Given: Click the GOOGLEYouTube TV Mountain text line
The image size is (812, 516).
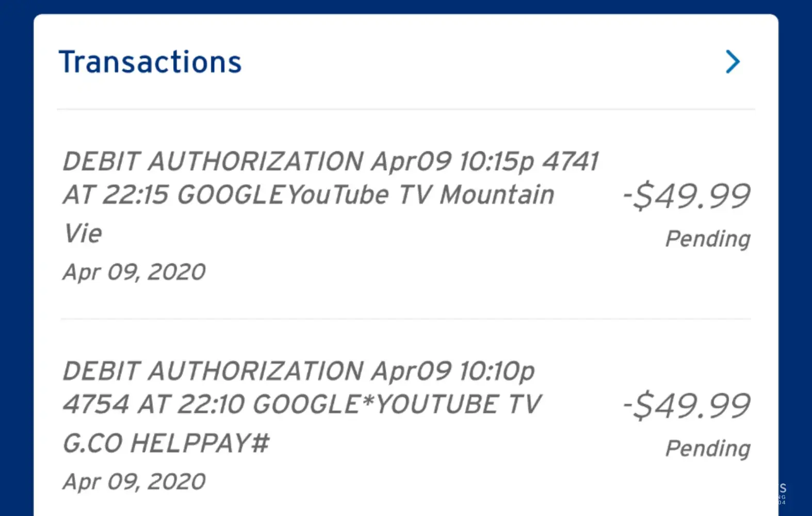Looking at the screenshot, I should 308,195.
